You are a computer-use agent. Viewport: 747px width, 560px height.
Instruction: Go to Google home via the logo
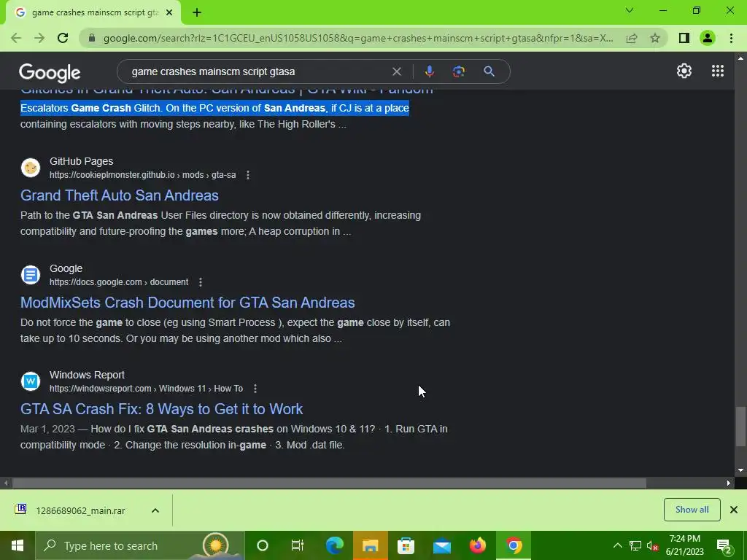(x=50, y=72)
